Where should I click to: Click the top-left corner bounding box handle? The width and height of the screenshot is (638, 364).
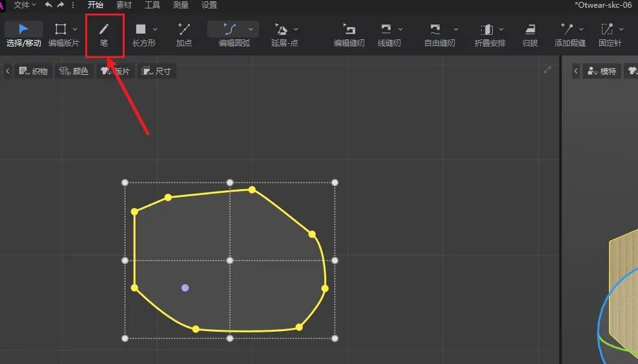(x=125, y=183)
